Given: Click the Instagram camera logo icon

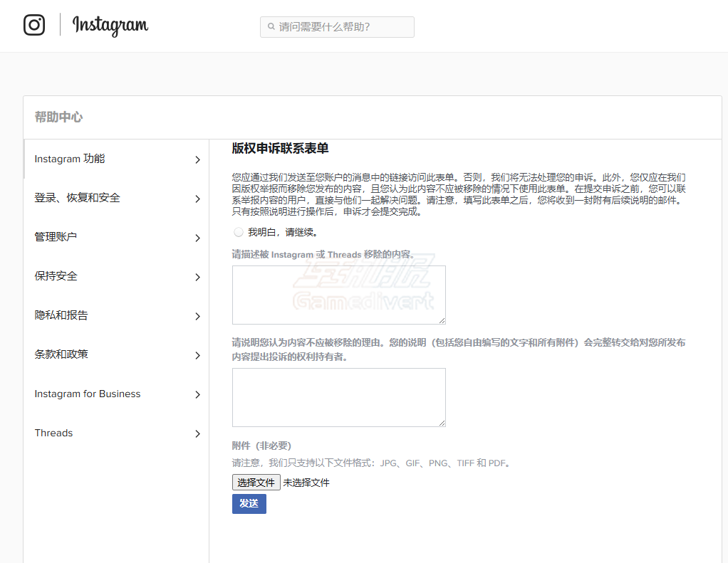Looking at the screenshot, I should click(x=34, y=26).
